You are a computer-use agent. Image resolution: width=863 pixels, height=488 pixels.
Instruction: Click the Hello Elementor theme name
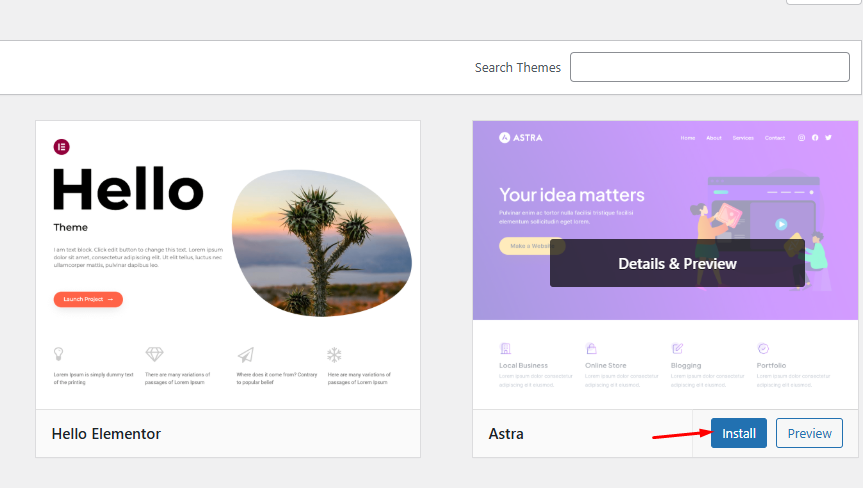[x=106, y=434]
